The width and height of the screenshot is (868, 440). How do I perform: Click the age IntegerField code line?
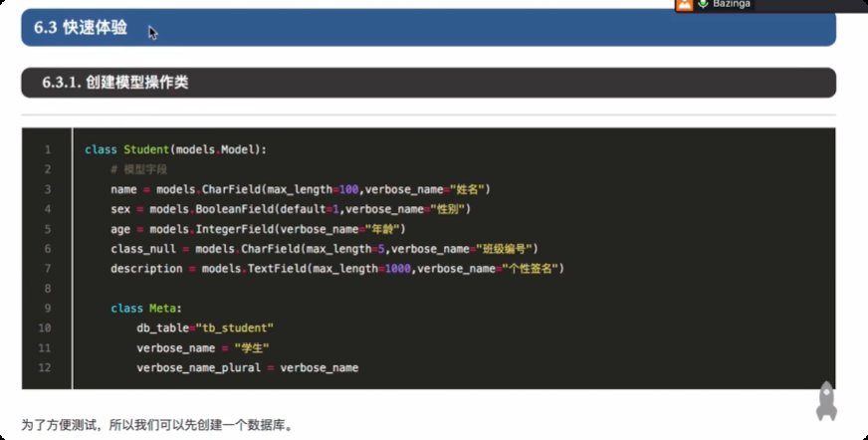[x=258, y=229]
